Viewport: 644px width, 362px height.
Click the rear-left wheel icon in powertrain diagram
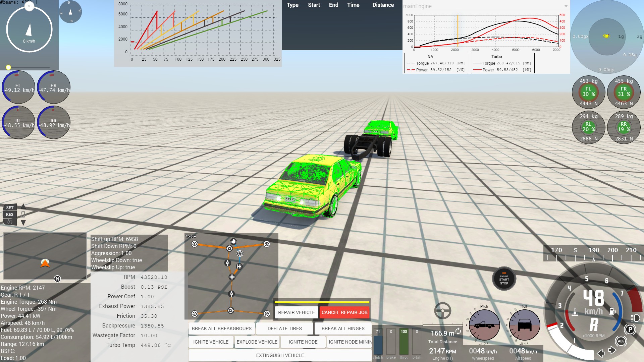click(195, 314)
